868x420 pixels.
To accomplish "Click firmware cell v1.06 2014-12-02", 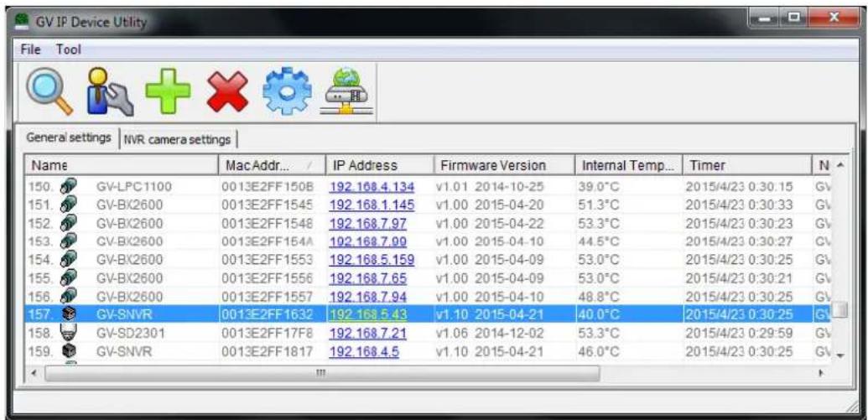I will click(x=490, y=333).
